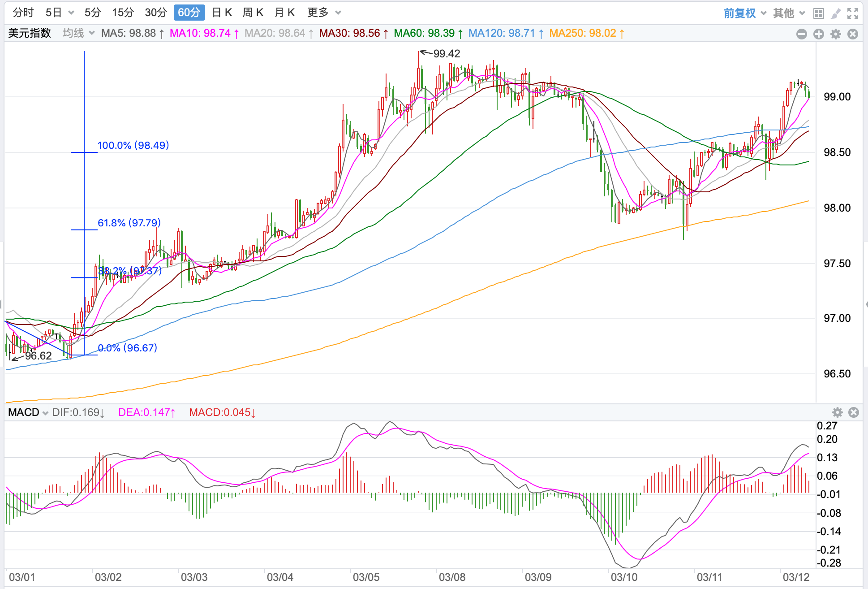The height and width of the screenshot is (589, 868).
Task: Select the paintbrush drawing tool
Action: [836, 13]
